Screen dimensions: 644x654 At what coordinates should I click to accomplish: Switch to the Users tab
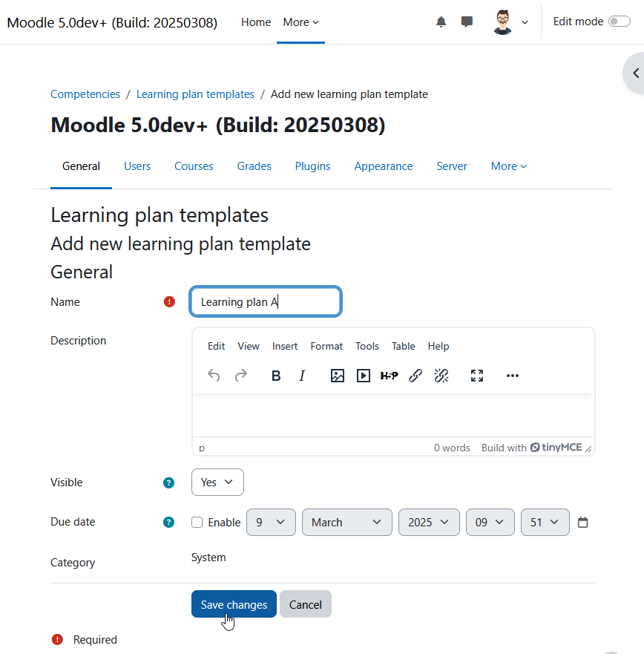click(137, 166)
